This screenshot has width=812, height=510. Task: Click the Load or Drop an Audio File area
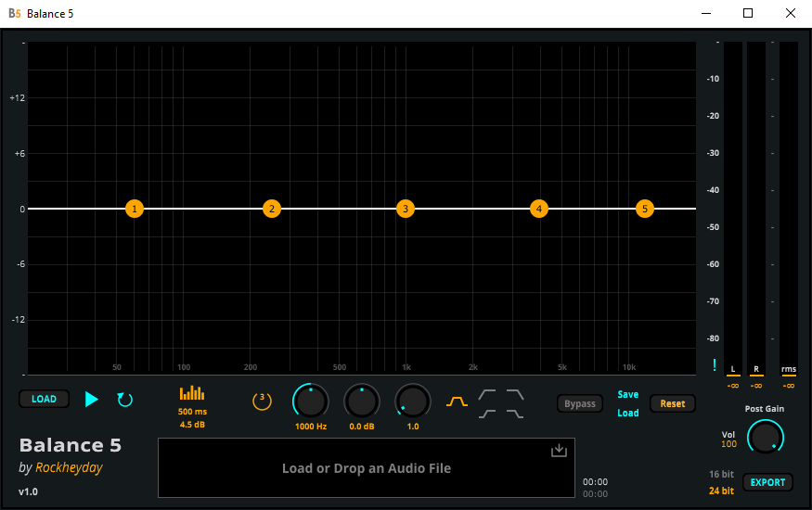367,468
